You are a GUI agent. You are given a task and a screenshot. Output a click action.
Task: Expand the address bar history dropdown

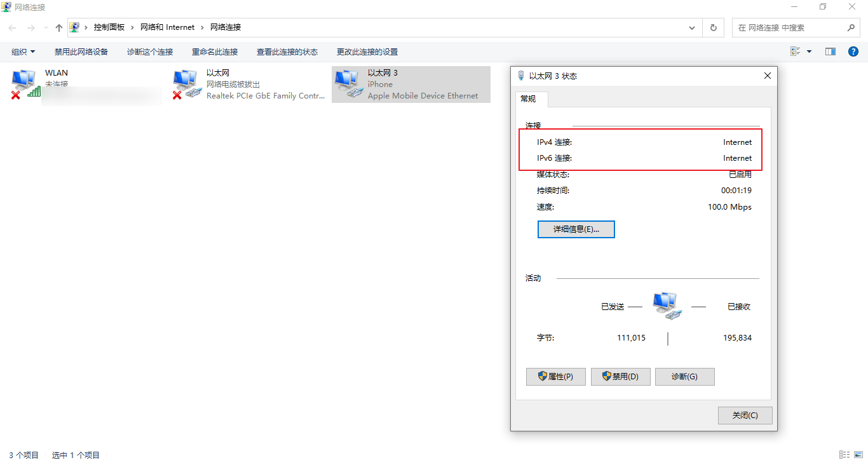coord(692,28)
